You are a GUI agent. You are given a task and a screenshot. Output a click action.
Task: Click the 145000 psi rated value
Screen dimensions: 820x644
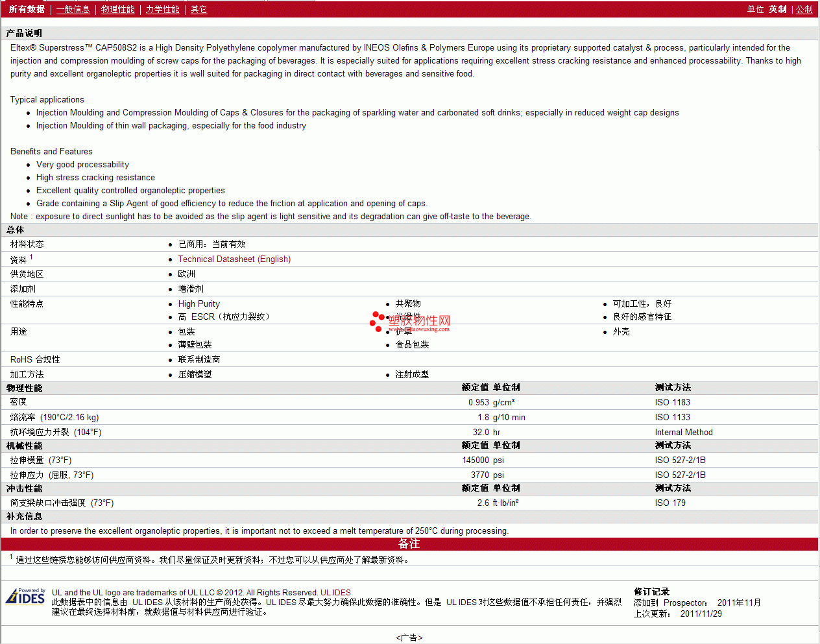[x=483, y=460]
